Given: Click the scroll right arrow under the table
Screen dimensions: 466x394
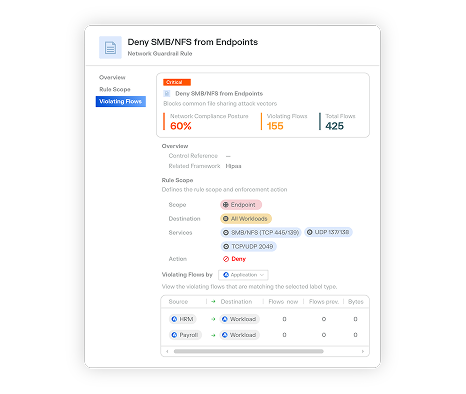Looking at the screenshot, I should (x=363, y=351).
